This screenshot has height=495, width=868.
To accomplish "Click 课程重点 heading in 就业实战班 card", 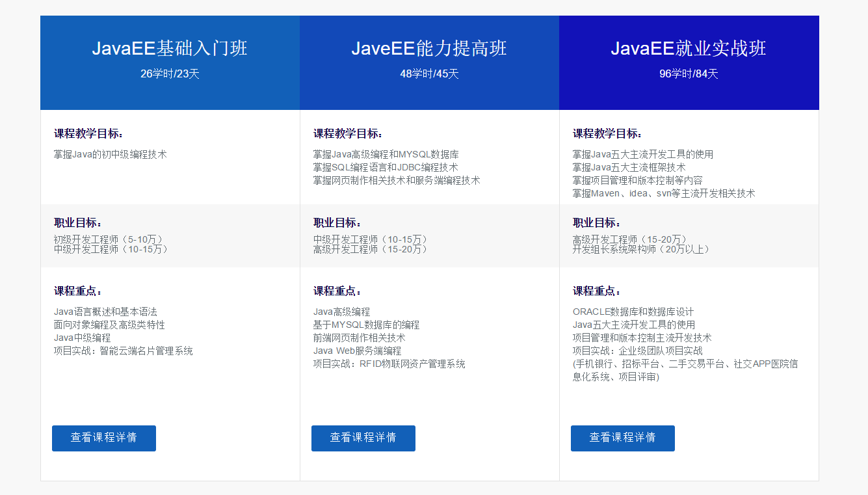I will coord(598,291).
